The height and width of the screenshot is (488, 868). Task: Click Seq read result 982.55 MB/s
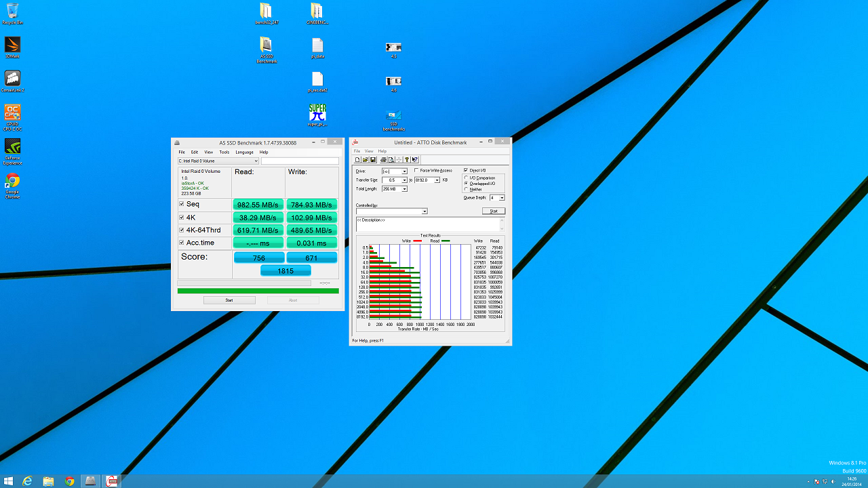coord(258,205)
